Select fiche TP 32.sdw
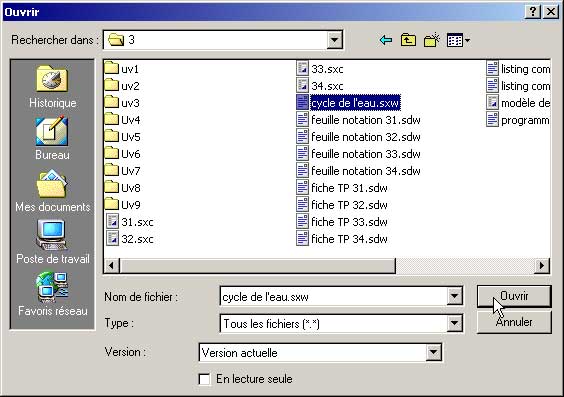Viewport: 564px width, 397px height. (x=342, y=205)
